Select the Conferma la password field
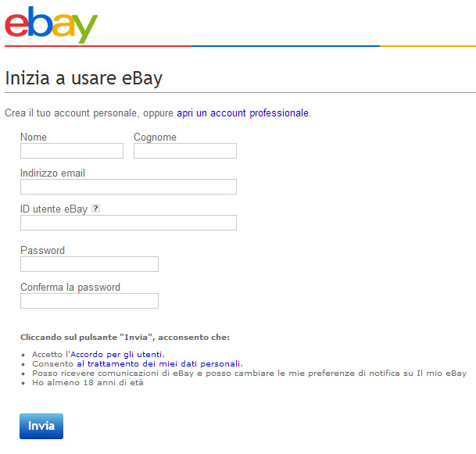 [90, 301]
